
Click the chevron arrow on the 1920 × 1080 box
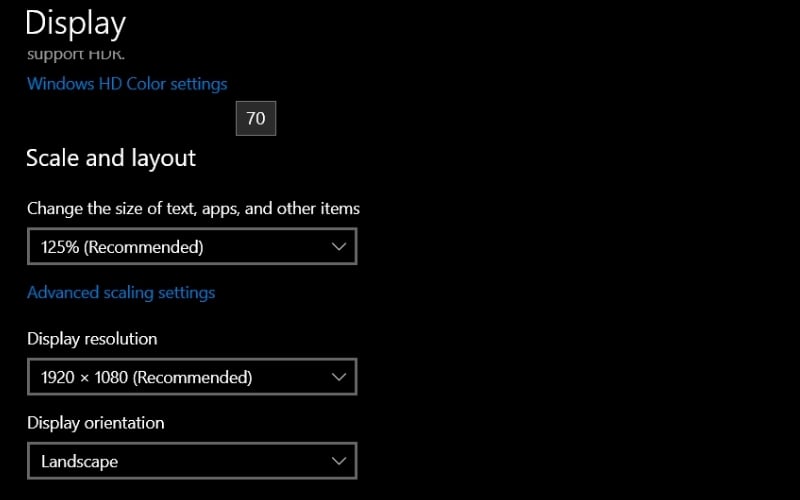339,377
